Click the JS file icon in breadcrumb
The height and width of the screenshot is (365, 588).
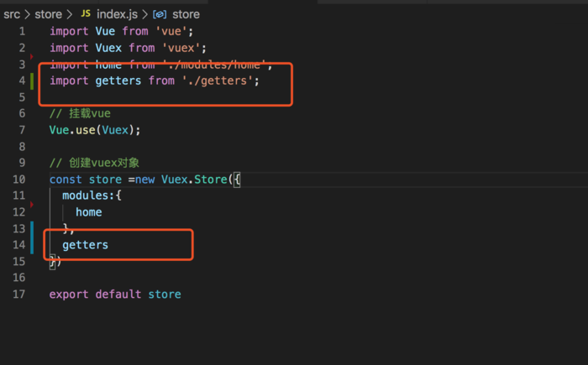point(86,13)
